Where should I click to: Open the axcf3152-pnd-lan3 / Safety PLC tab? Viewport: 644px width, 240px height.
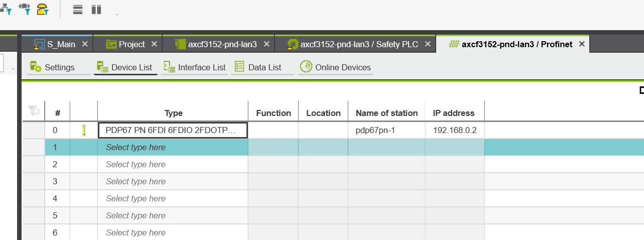(359, 44)
